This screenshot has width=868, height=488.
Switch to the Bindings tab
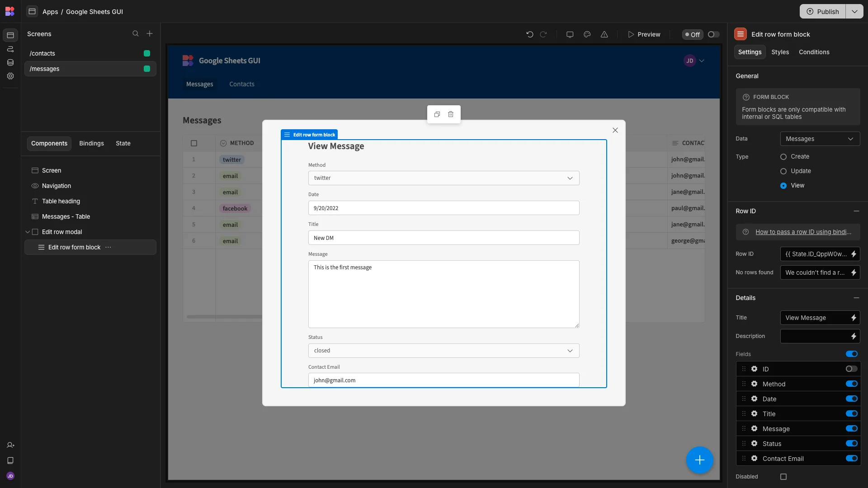click(91, 143)
